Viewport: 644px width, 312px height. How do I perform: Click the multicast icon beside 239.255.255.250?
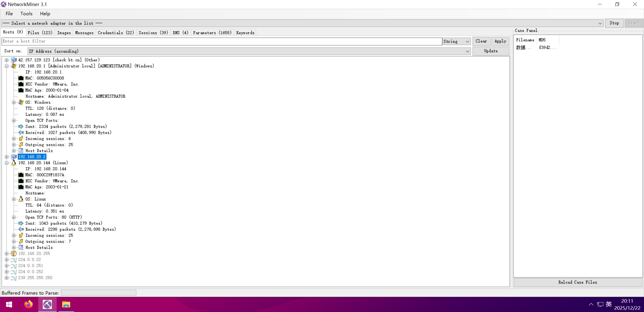pyautogui.click(x=14, y=278)
